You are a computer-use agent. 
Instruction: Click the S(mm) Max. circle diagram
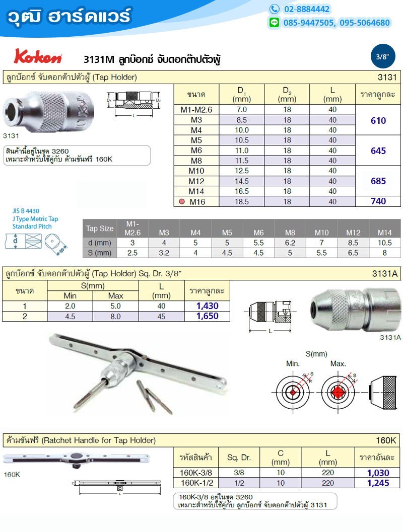pos(338,392)
